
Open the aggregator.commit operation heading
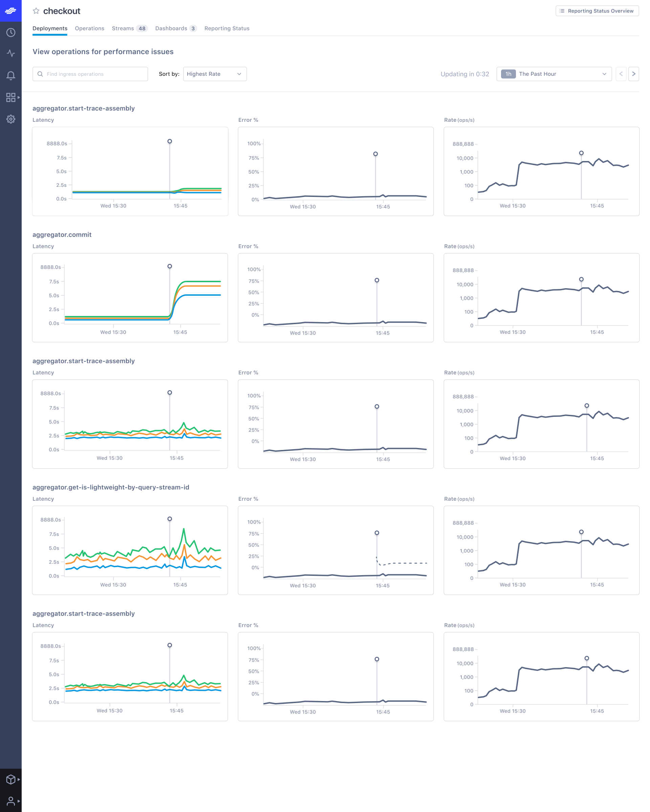tap(62, 234)
